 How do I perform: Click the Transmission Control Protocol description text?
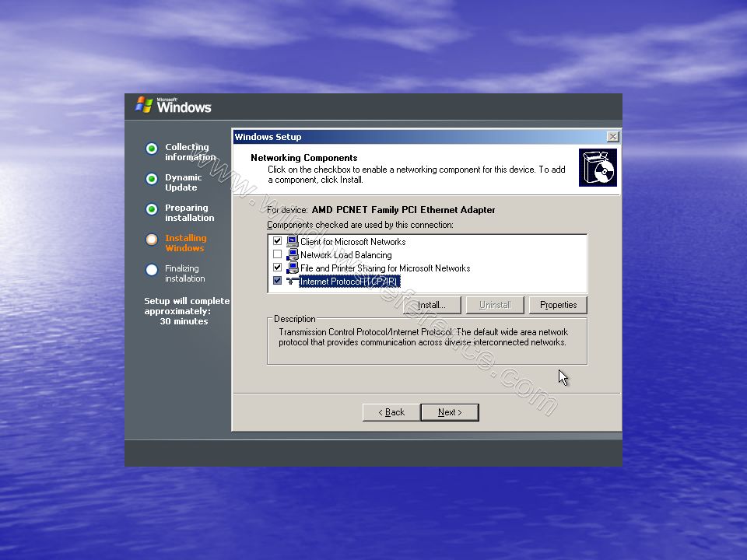pos(423,337)
